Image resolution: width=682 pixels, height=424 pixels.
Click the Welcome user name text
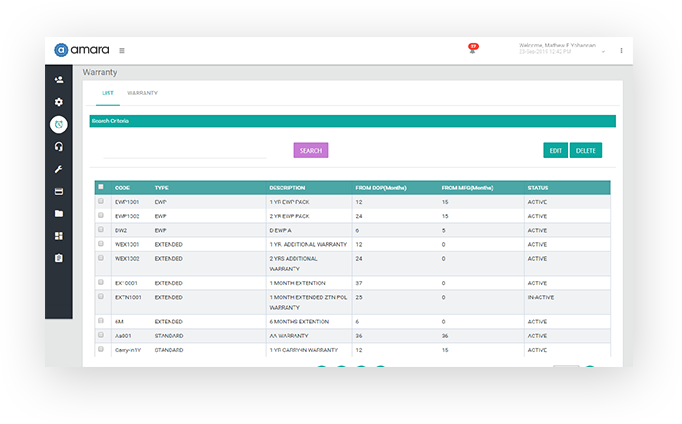click(x=557, y=45)
